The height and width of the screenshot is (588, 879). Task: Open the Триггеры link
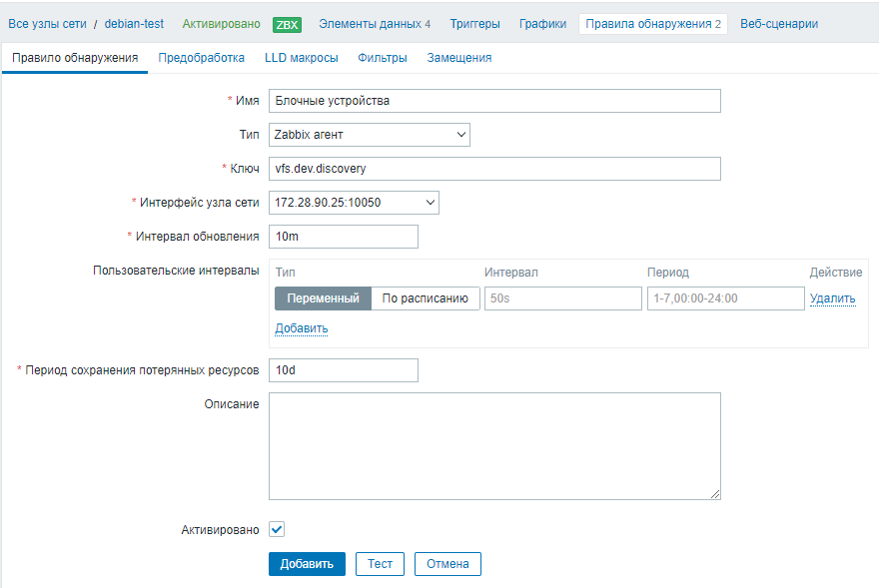pyautogui.click(x=474, y=24)
